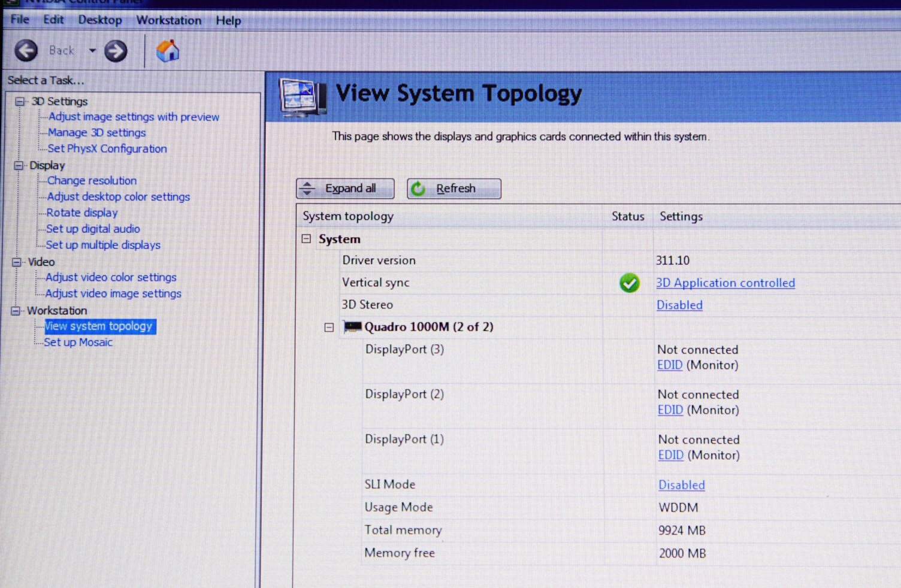Select Adjust image settings with preview

tap(134, 117)
